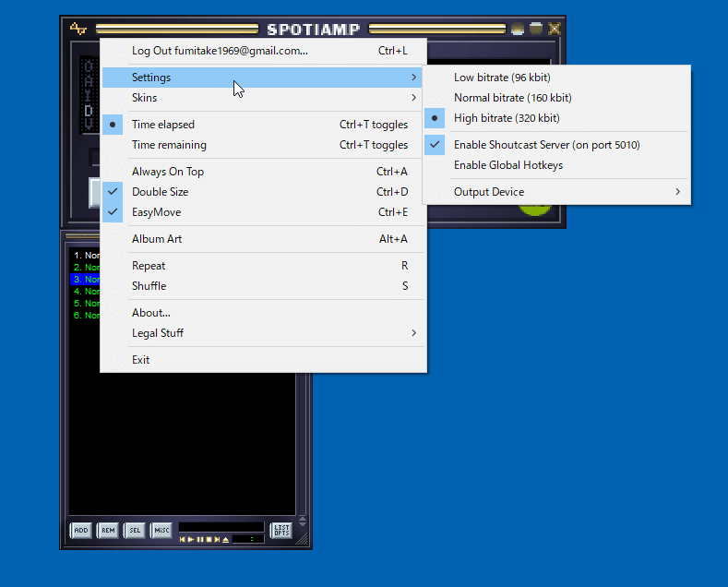Select playlist track 4

[x=87, y=291]
